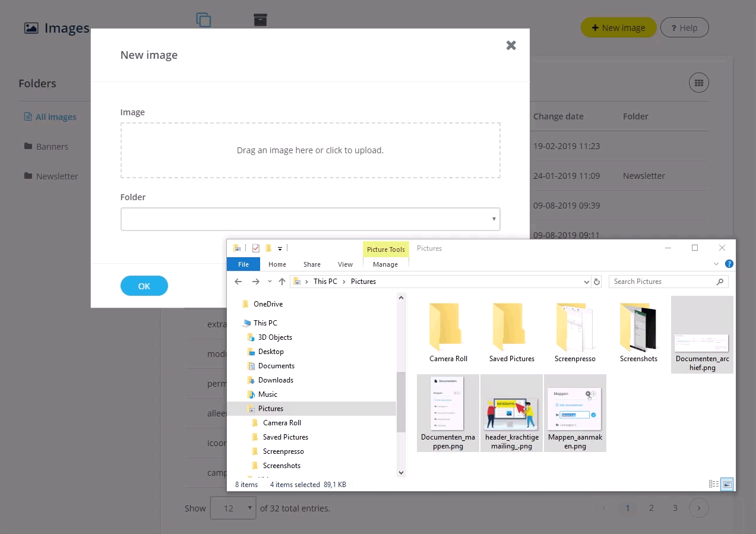Select header_krachtigemailing_.png thumbnail

(511, 413)
